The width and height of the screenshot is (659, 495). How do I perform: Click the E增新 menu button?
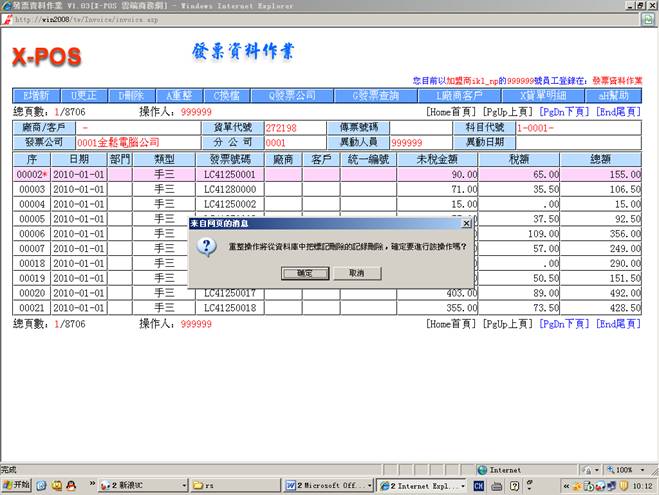pyautogui.click(x=35, y=95)
